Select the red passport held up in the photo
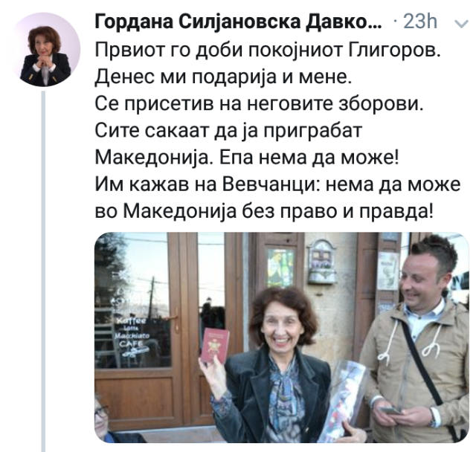 click(215, 346)
